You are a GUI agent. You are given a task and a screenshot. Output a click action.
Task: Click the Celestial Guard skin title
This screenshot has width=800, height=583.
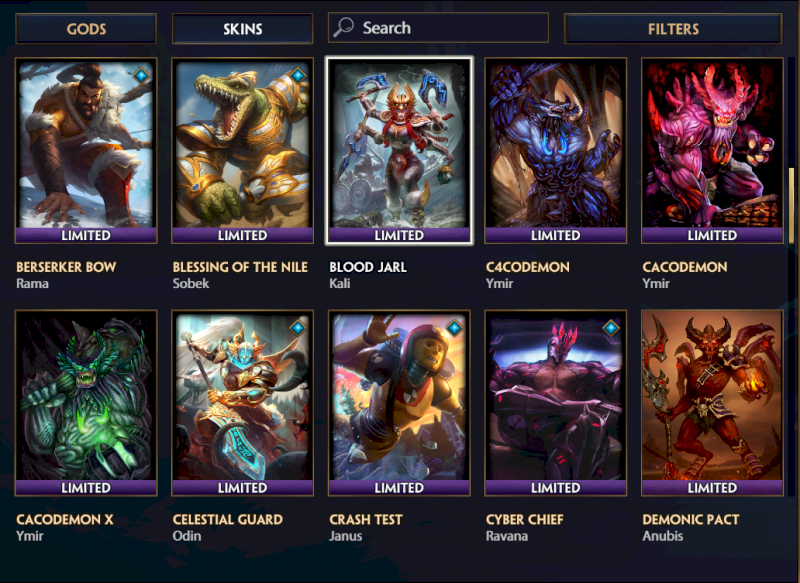[x=228, y=519]
